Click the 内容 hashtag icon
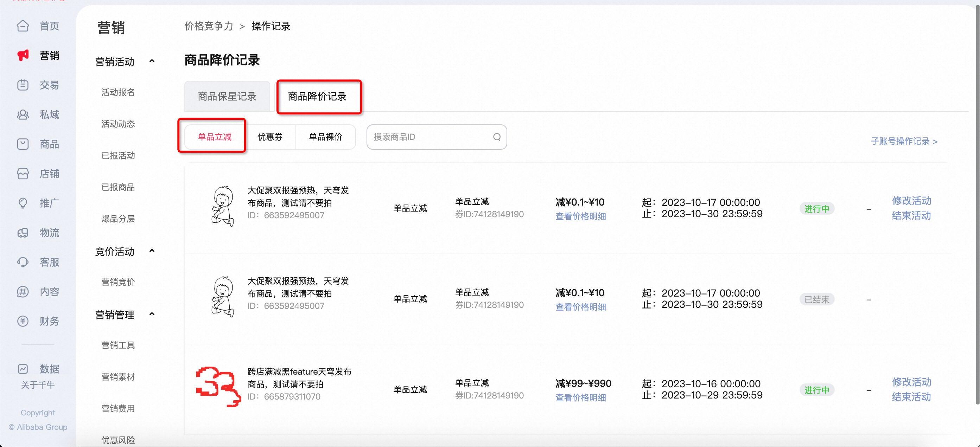The image size is (980, 447). [23, 292]
